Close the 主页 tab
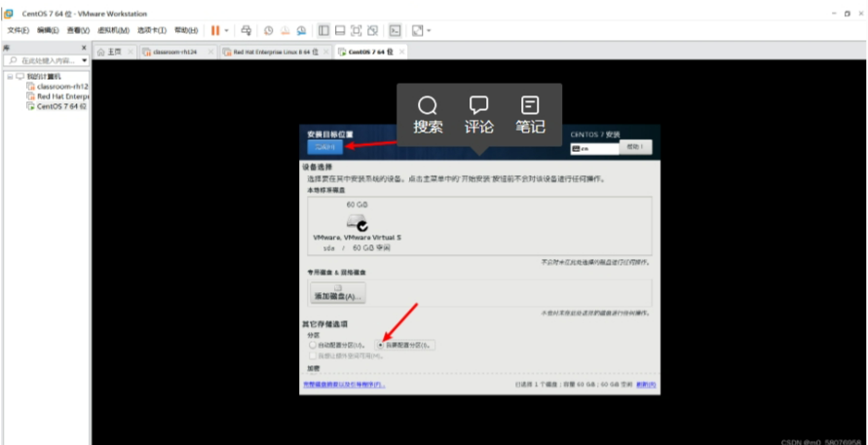 tap(131, 52)
